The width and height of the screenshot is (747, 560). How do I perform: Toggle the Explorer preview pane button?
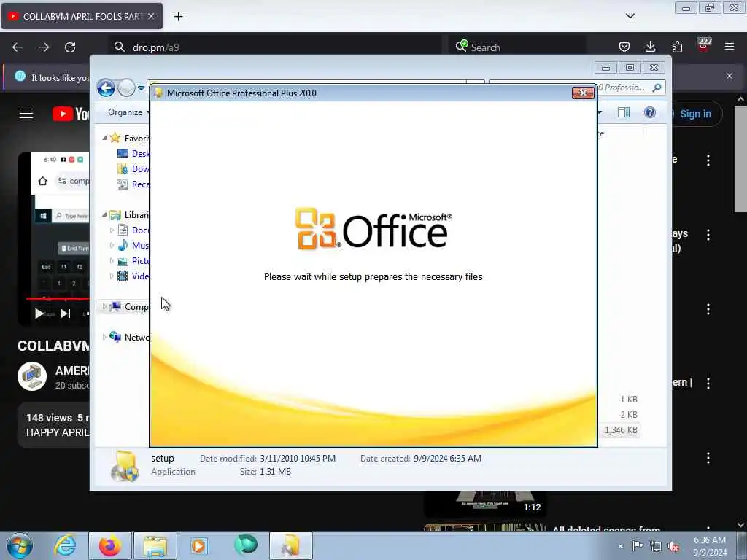(624, 112)
